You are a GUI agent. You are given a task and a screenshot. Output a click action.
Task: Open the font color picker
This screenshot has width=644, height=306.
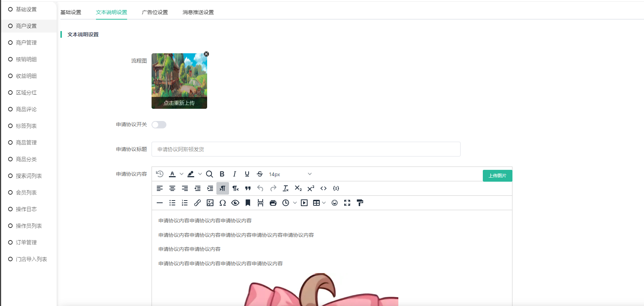point(172,174)
